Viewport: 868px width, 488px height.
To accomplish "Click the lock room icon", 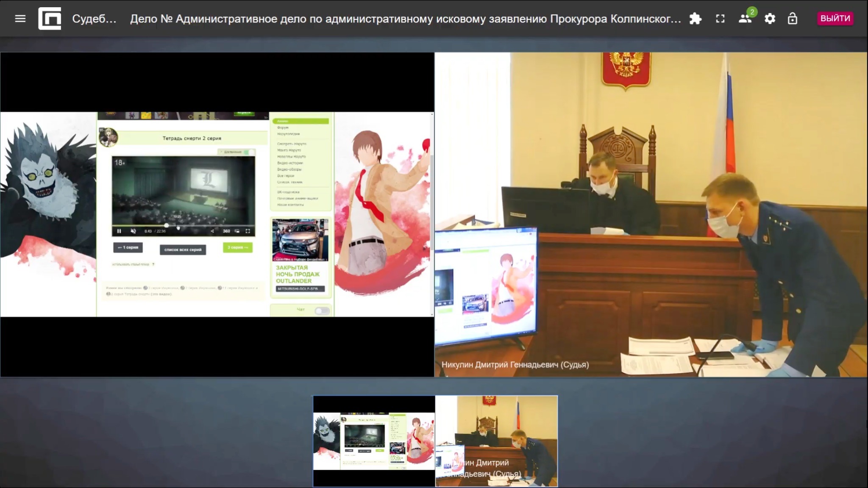I will pyautogui.click(x=792, y=19).
